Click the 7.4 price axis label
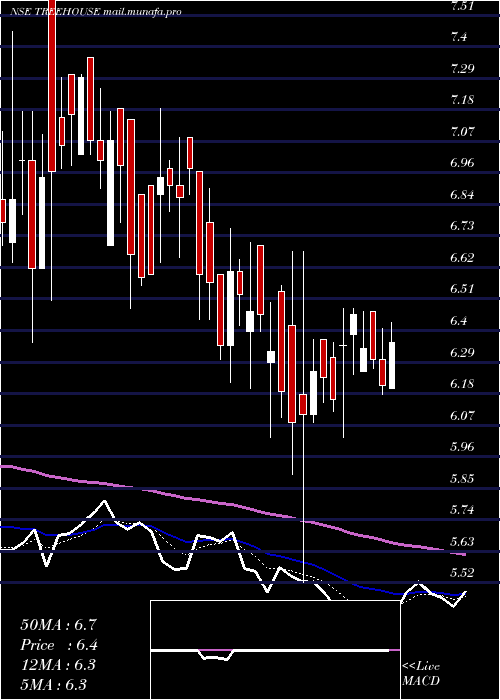 click(461, 37)
